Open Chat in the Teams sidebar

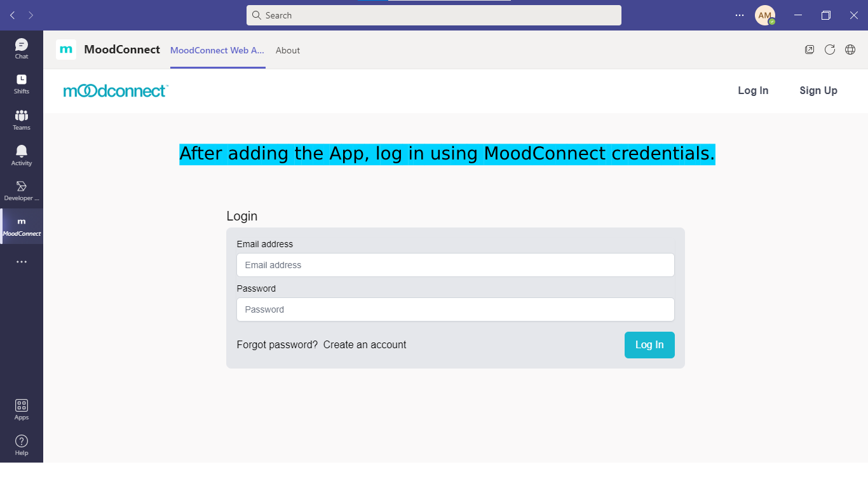coord(22,48)
